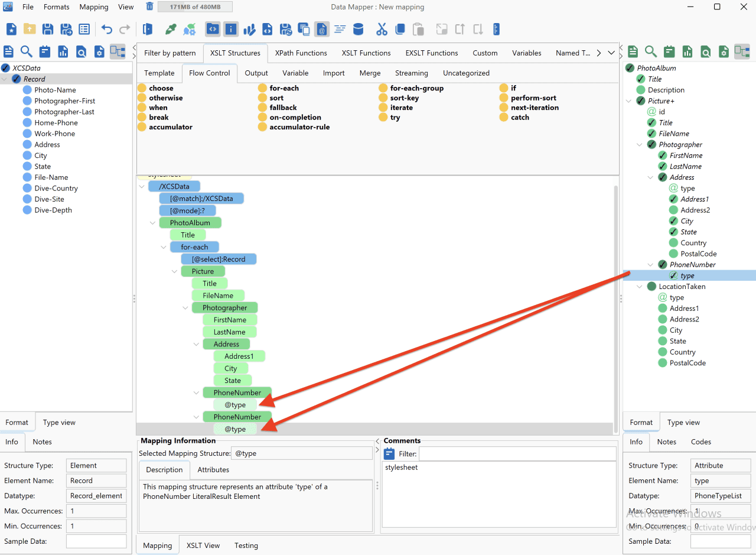Screen dimensions: 756x555
Task: Click the Save disk icon
Action: 48,29
